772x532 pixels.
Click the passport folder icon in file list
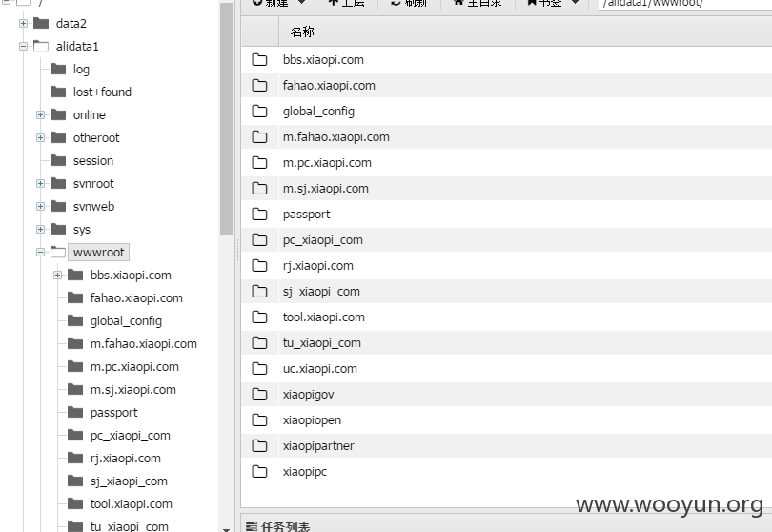click(x=259, y=215)
